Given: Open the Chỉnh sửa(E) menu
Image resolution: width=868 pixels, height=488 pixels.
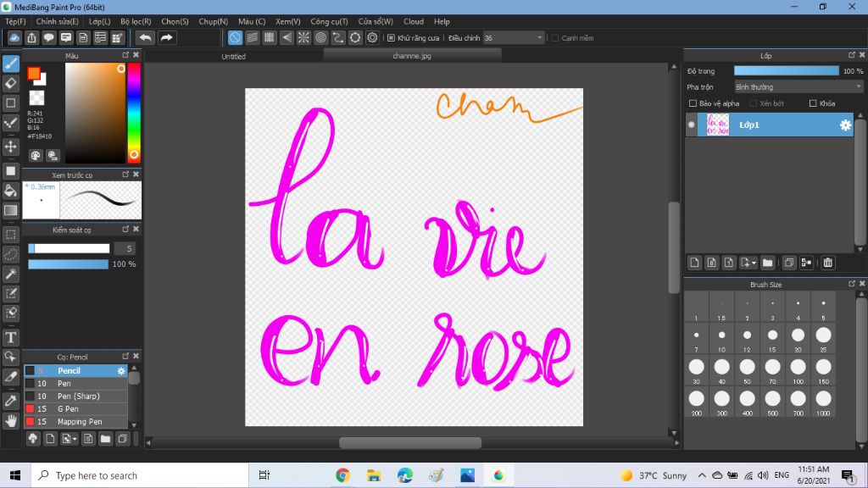Looking at the screenshot, I should [x=57, y=21].
